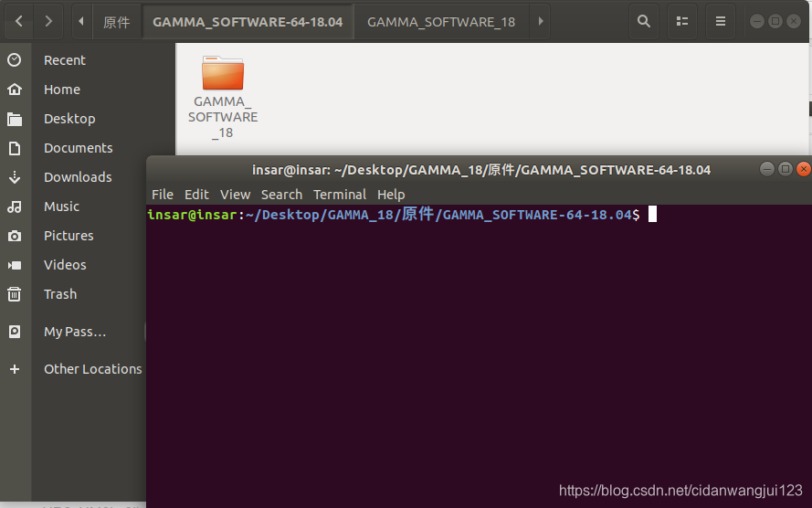Click the Music note icon
The height and width of the screenshot is (508, 812).
(x=15, y=206)
